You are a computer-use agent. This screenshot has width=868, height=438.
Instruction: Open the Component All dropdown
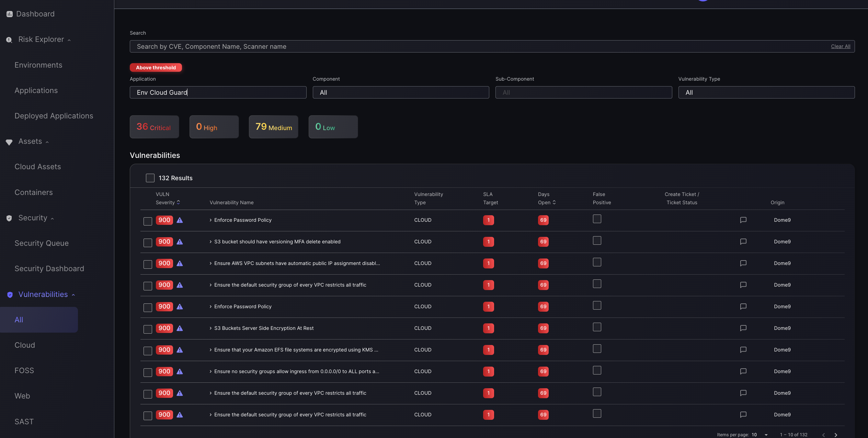click(x=400, y=92)
